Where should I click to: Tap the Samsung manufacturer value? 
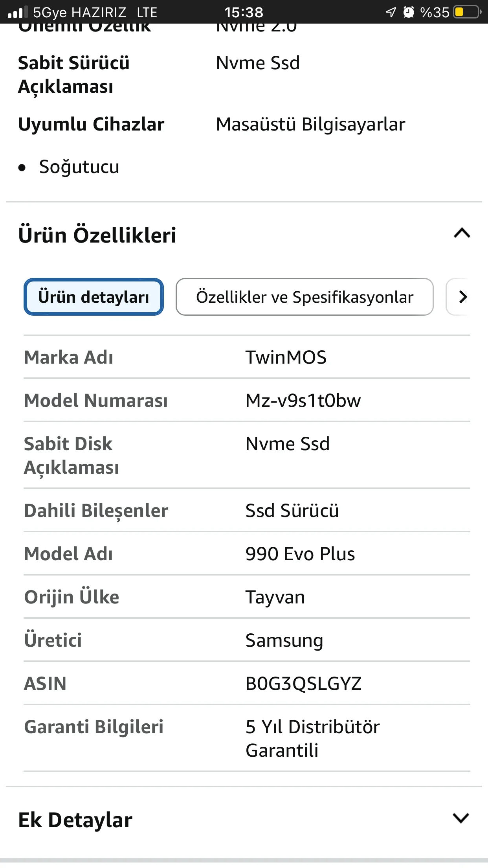pos(284,640)
